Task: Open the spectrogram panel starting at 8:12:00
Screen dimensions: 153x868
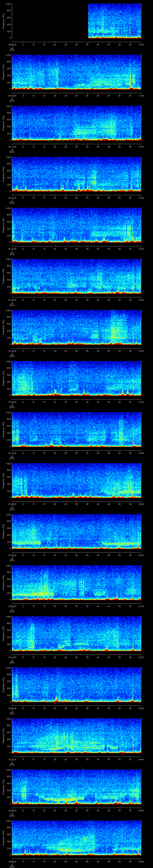Action: click(x=76, y=174)
